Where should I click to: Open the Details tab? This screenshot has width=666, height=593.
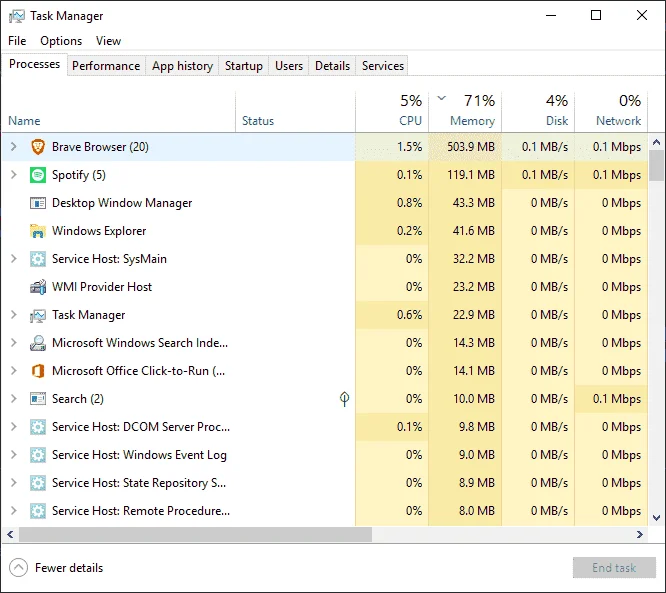[333, 66]
